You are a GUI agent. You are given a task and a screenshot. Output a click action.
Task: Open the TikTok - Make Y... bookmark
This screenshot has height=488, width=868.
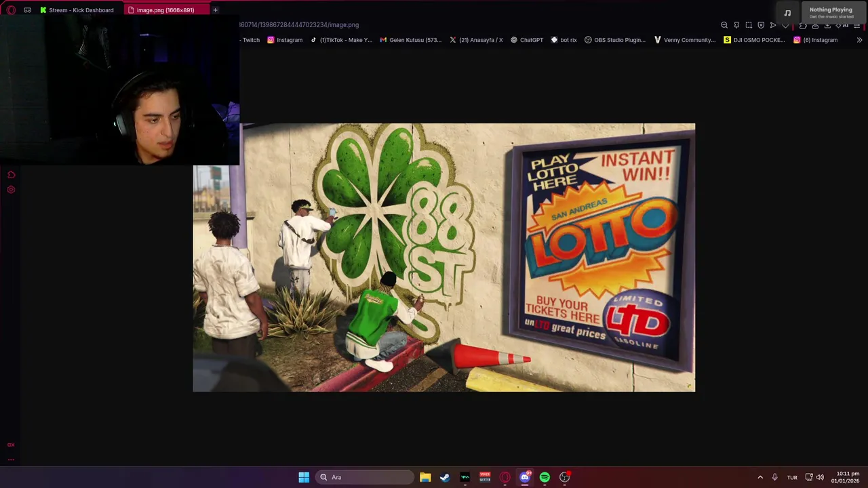point(341,40)
